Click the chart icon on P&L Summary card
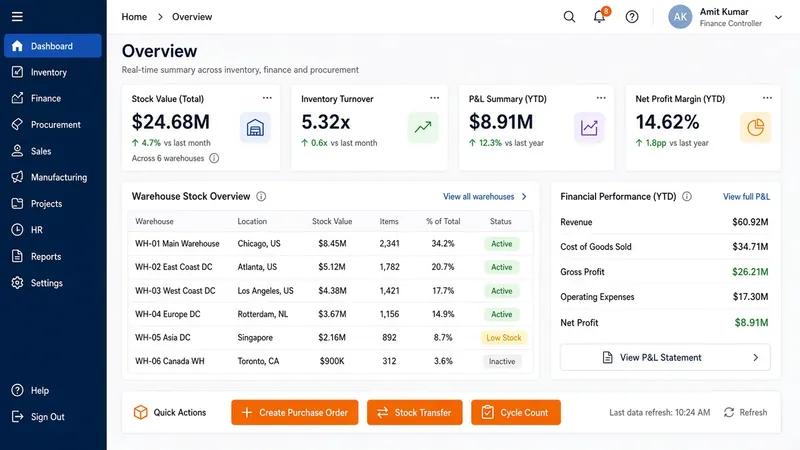The image size is (800, 450). pyautogui.click(x=589, y=128)
